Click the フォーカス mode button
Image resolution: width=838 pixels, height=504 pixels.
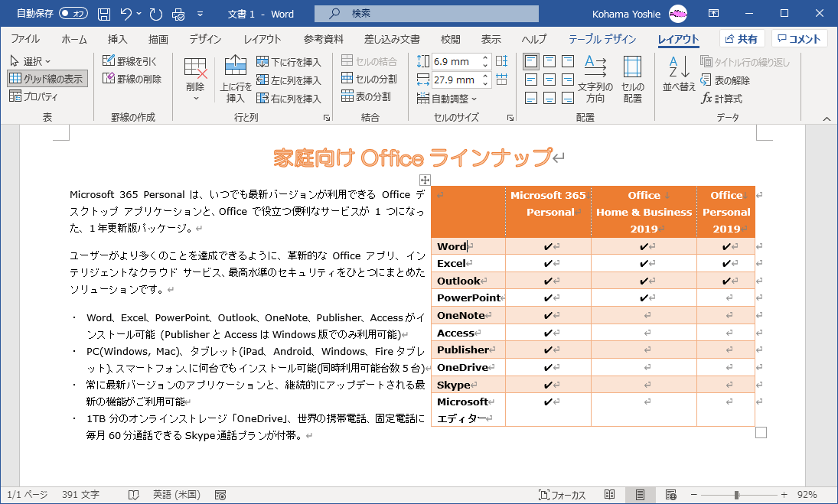pos(562,495)
